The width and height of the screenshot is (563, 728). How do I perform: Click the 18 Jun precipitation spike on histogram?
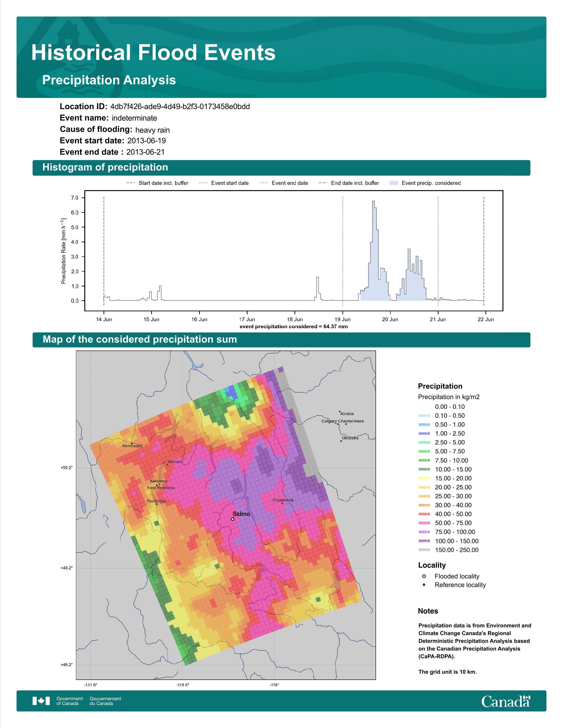(x=317, y=289)
